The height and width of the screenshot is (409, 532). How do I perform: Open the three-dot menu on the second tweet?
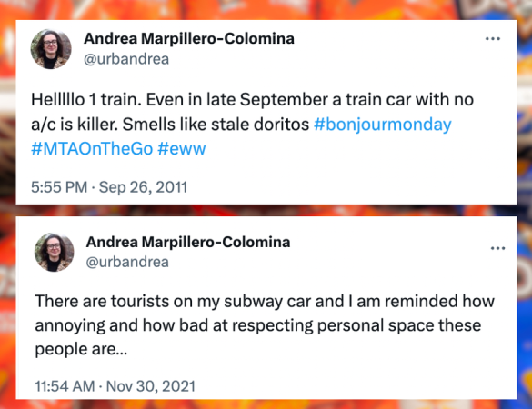[x=497, y=249]
